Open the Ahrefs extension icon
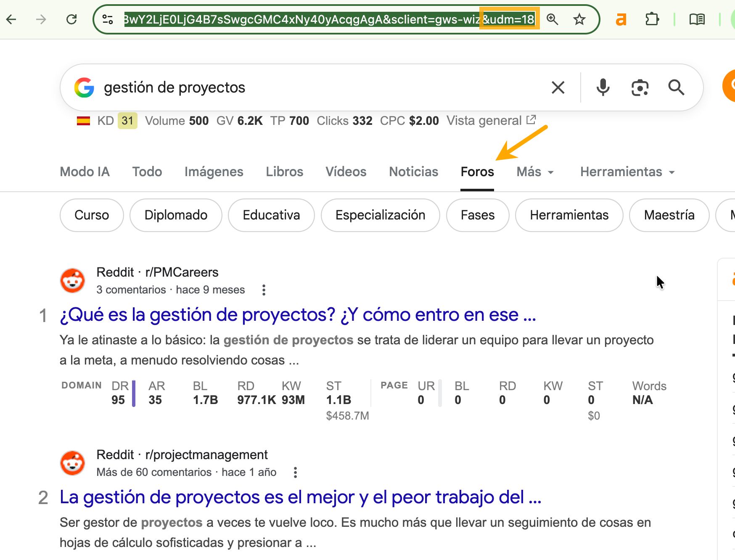Image resolution: width=735 pixels, height=560 pixels. pos(621,19)
